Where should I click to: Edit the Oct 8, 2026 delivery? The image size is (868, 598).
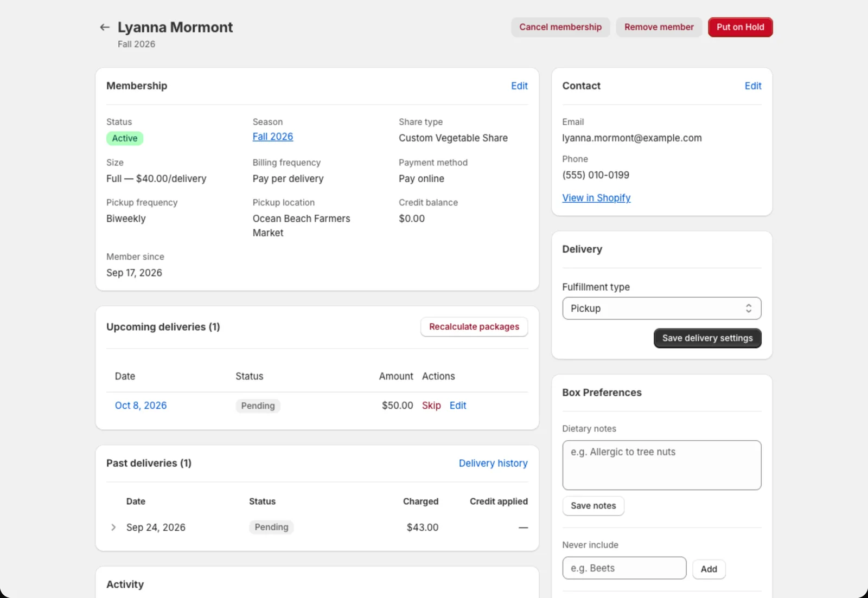pos(458,406)
